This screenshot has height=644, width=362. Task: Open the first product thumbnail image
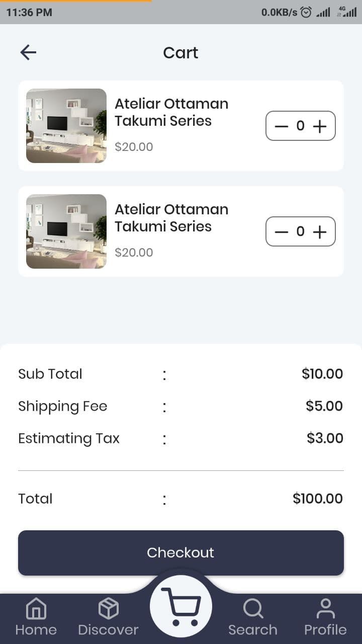(x=66, y=126)
